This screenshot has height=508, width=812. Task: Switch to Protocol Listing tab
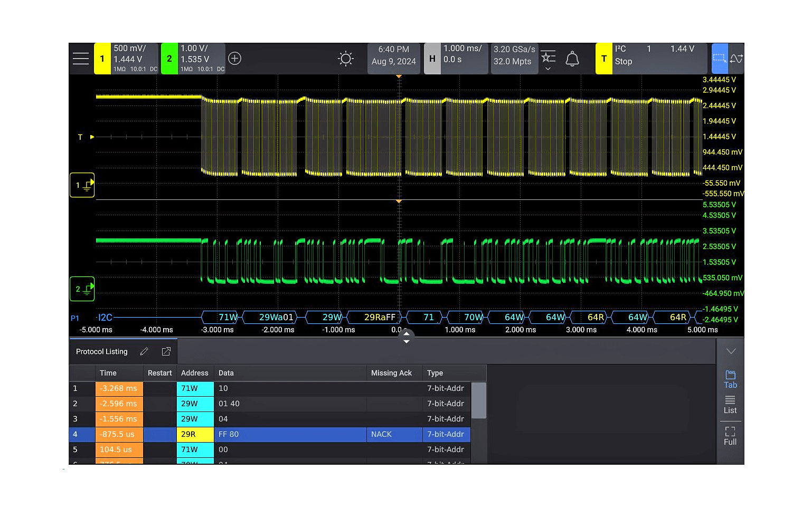coord(102,352)
